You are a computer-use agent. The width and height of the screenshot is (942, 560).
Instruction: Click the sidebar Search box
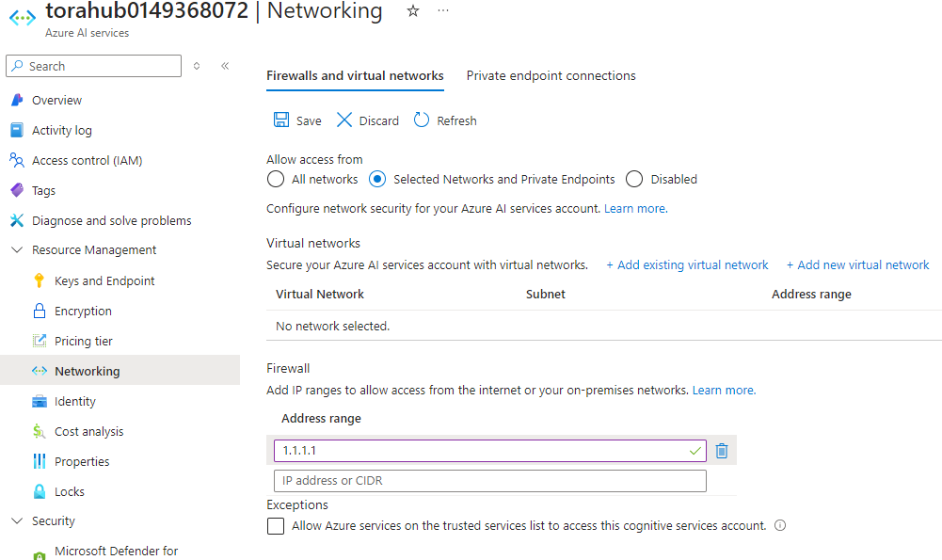coord(94,66)
